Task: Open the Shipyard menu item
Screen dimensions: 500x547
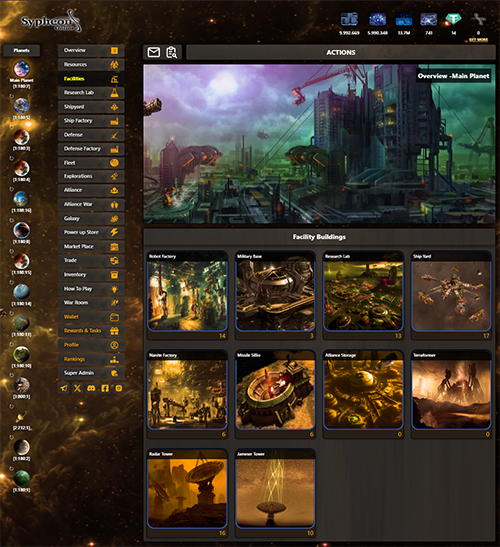Action: tap(91, 107)
